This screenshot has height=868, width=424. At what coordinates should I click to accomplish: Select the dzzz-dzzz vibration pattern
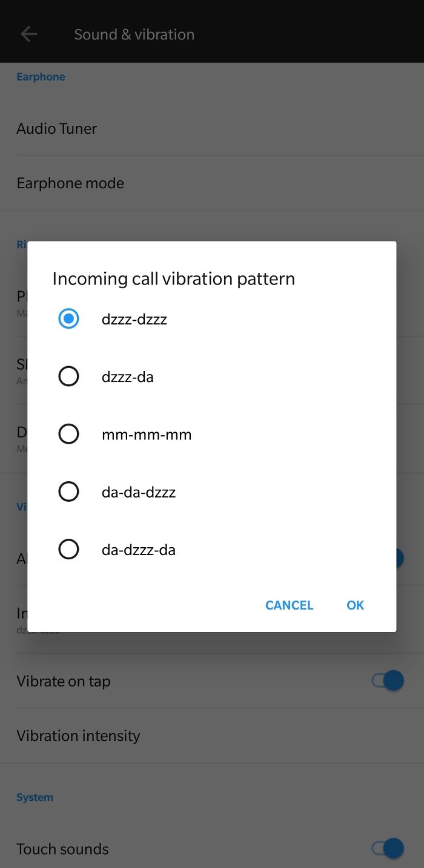coord(68,318)
